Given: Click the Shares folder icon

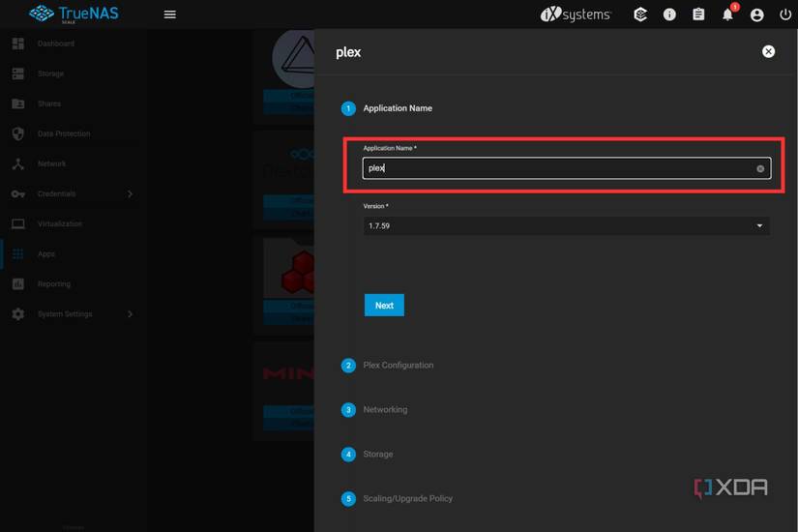Looking at the screenshot, I should 17,103.
